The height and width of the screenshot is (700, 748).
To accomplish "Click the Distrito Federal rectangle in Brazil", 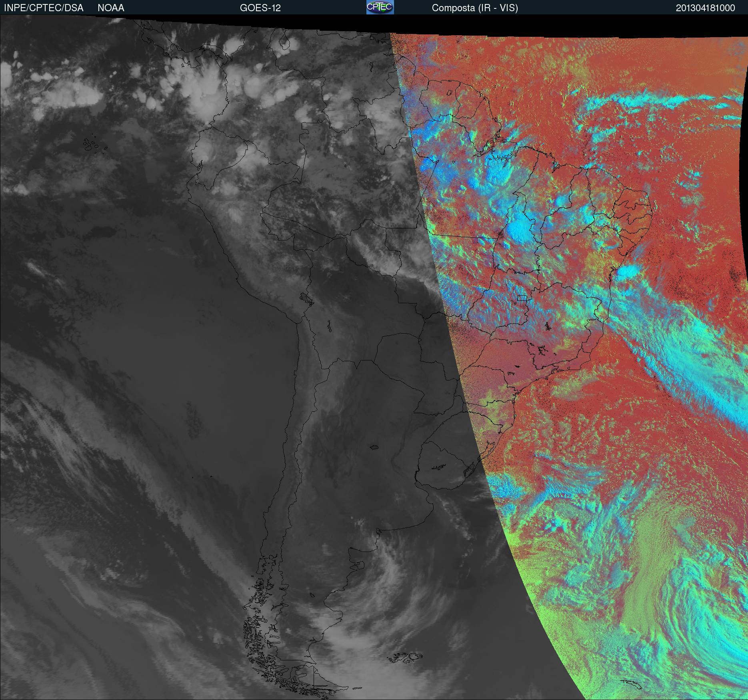I will tap(522, 298).
